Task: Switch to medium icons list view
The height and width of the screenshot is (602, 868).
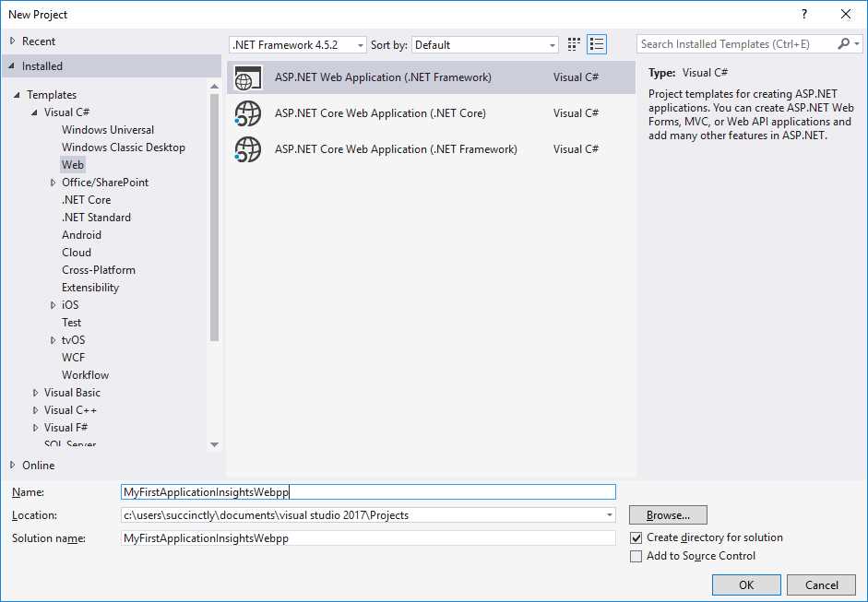Action: [x=597, y=44]
